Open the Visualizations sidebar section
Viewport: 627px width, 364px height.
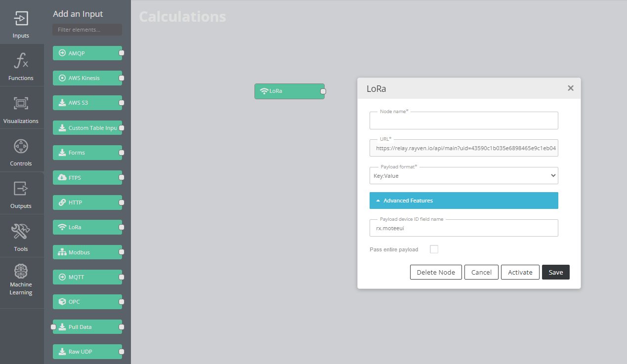21,108
